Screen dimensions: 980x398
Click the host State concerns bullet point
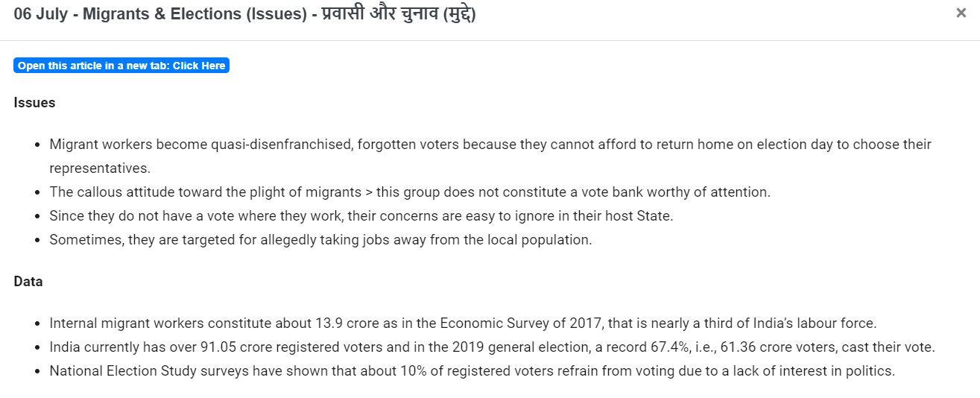(x=361, y=216)
